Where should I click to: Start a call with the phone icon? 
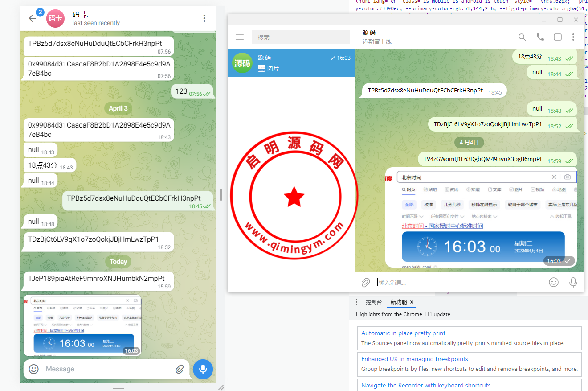pyautogui.click(x=540, y=37)
